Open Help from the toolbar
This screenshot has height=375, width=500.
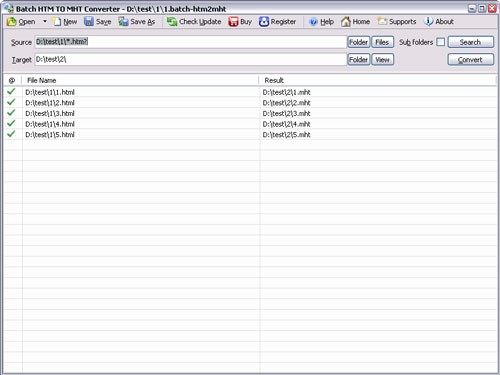coord(321,22)
